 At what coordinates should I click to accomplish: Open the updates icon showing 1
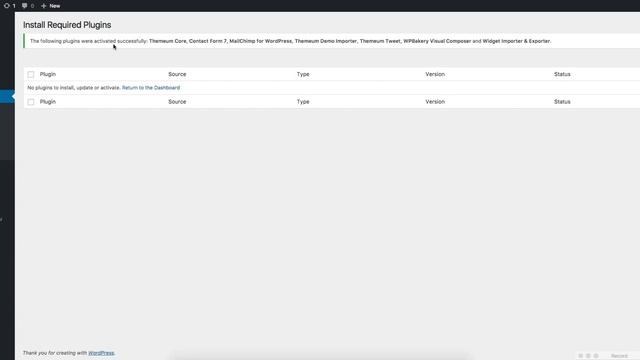(x=9, y=6)
